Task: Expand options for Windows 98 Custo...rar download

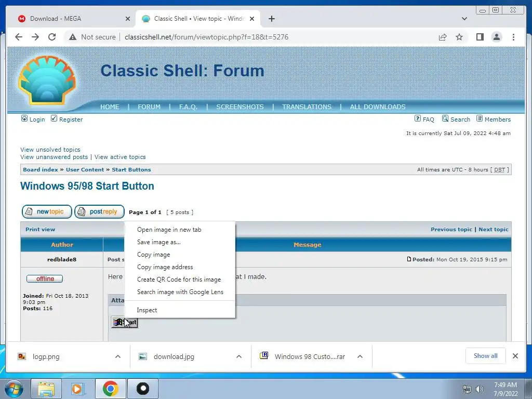Action: click(x=360, y=356)
